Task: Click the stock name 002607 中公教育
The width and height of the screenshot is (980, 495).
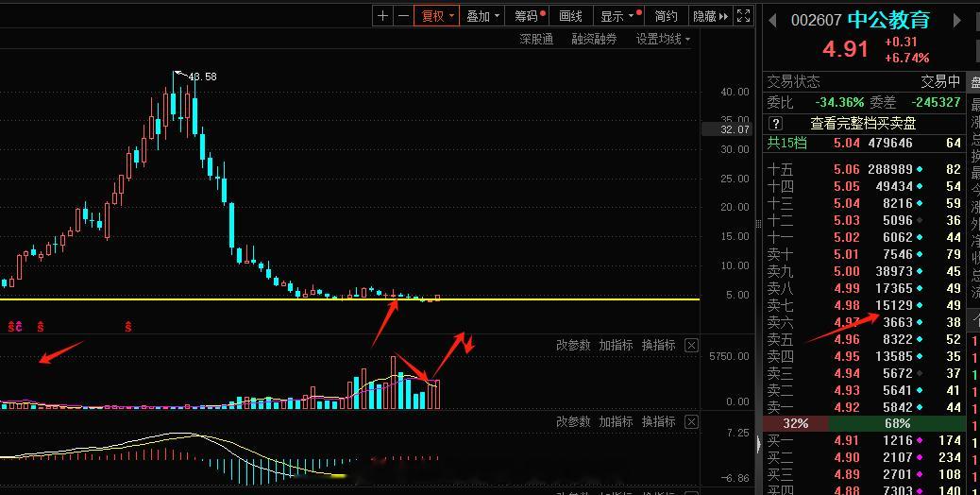Action: pyautogui.click(x=860, y=20)
